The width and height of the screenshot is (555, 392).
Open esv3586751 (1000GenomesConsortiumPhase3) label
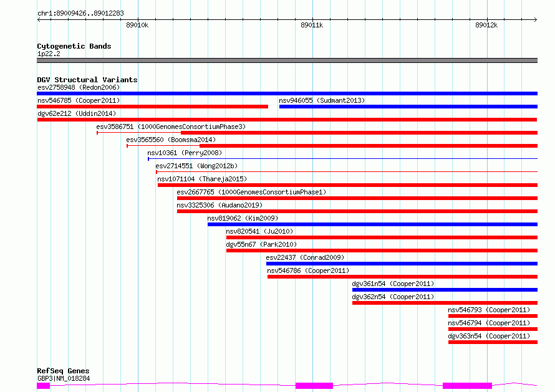(171, 127)
